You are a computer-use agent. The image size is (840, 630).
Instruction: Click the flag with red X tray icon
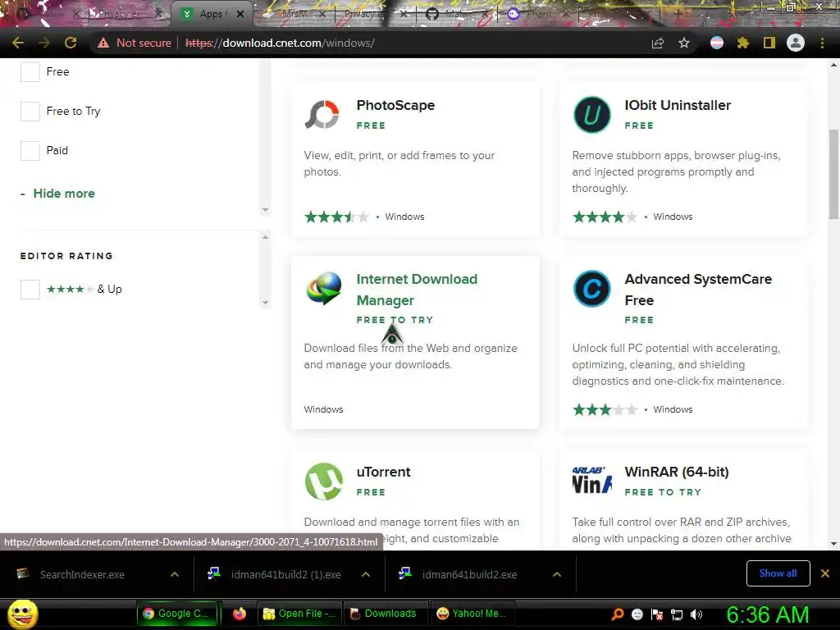(657, 614)
